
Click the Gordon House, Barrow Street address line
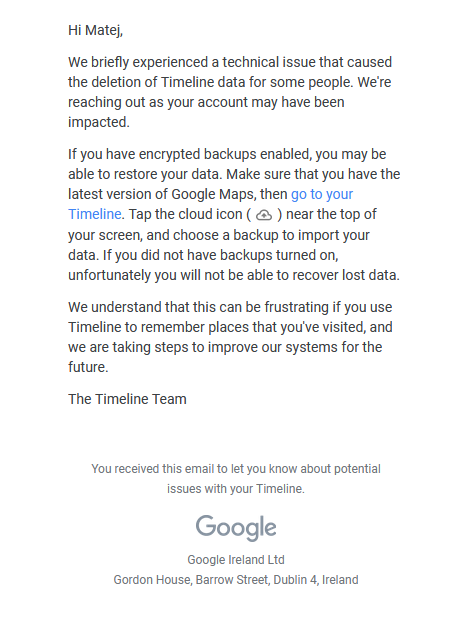[236, 580]
